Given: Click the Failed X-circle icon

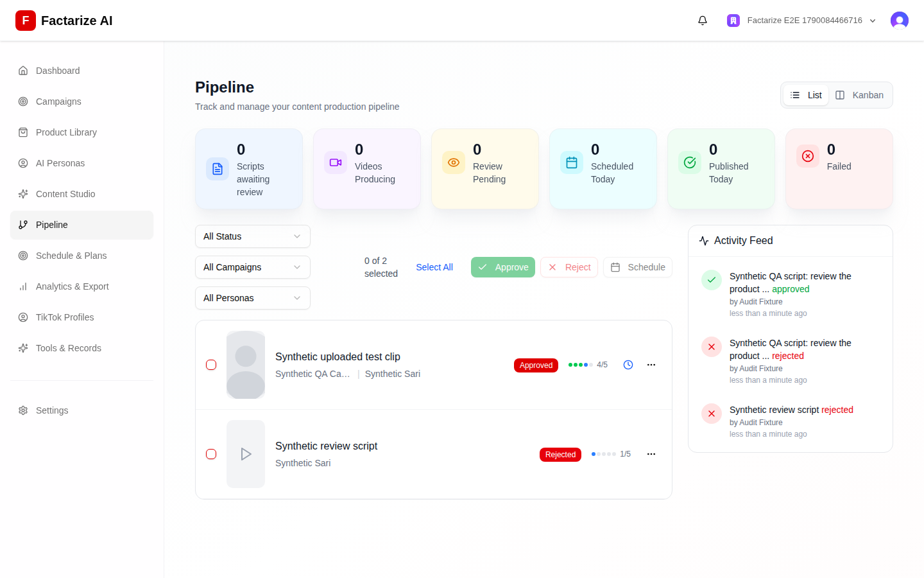Looking at the screenshot, I should click(x=808, y=156).
